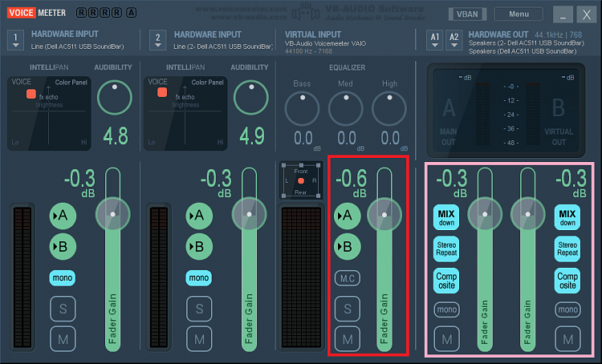This screenshot has height=364, width=602.
Task: Click the intellipan orange marker on input 1
Action: click(31, 94)
